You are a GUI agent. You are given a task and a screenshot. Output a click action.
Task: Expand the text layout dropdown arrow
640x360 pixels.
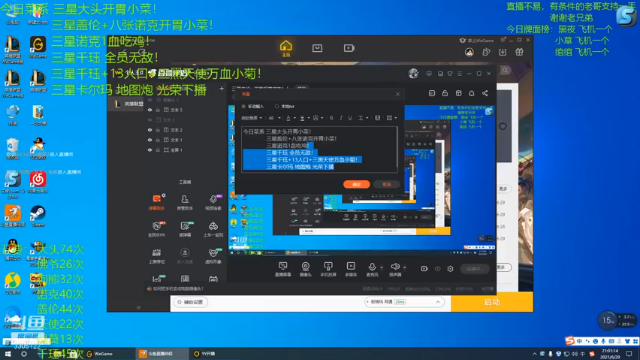[396, 118]
